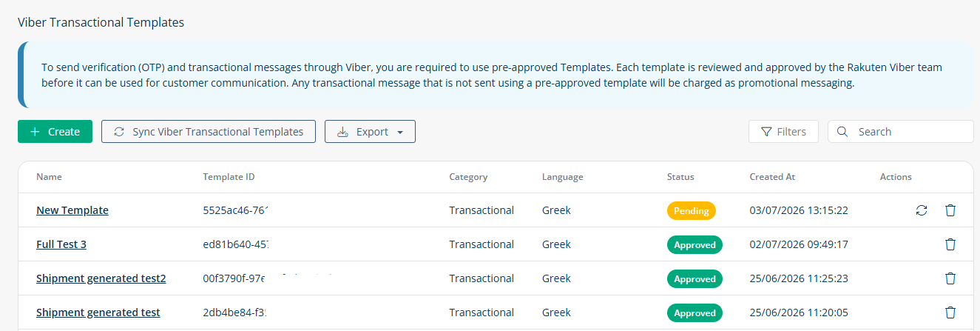Image resolution: width=980 pixels, height=331 pixels.
Task: Expand the Export dropdown arrow
Action: coord(400,133)
